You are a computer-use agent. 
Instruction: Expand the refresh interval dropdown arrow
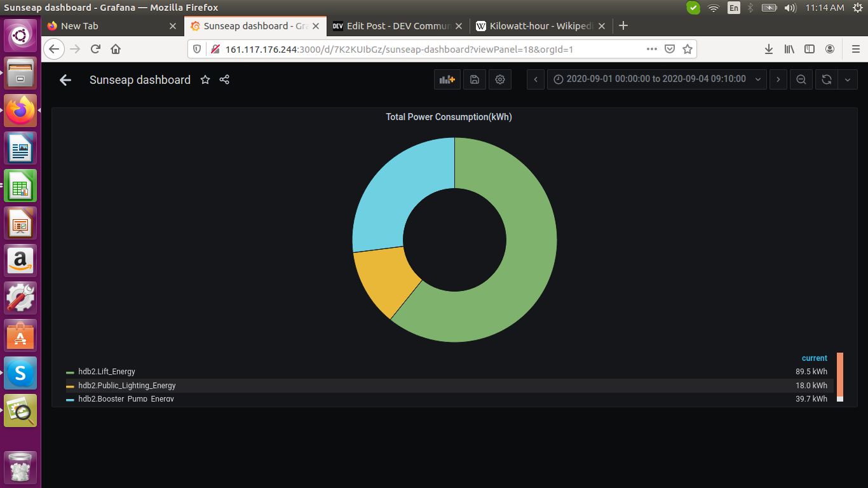[x=848, y=79]
